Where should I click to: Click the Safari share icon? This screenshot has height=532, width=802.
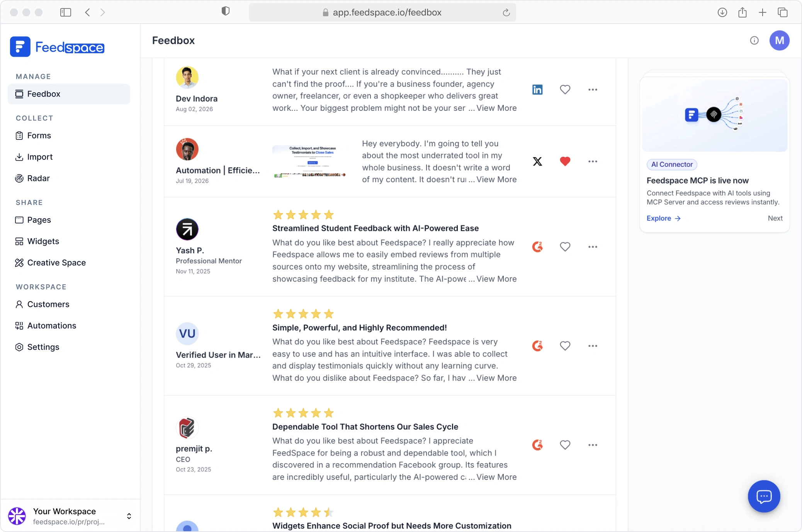click(742, 12)
